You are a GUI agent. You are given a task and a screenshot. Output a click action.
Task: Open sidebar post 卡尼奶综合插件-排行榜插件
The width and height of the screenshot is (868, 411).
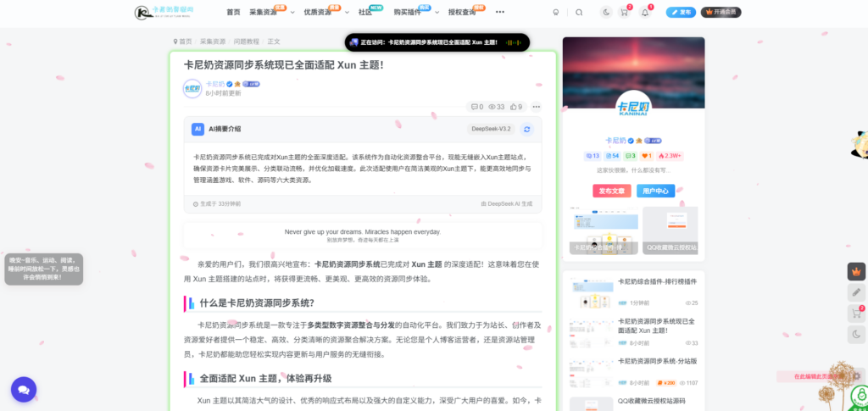[657, 281]
